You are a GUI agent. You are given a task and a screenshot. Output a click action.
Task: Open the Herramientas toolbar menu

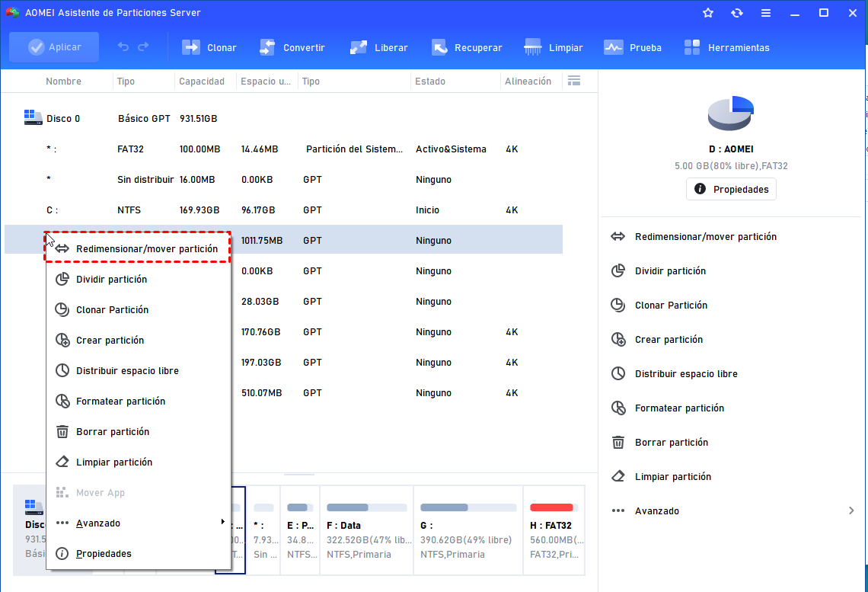point(726,47)
